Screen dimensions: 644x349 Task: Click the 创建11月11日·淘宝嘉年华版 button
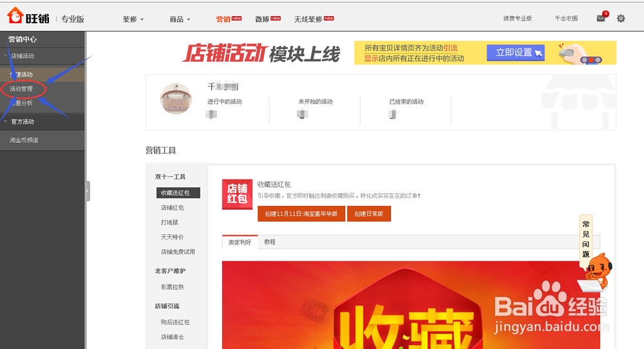pyautogui.click(x=301, y=214)
